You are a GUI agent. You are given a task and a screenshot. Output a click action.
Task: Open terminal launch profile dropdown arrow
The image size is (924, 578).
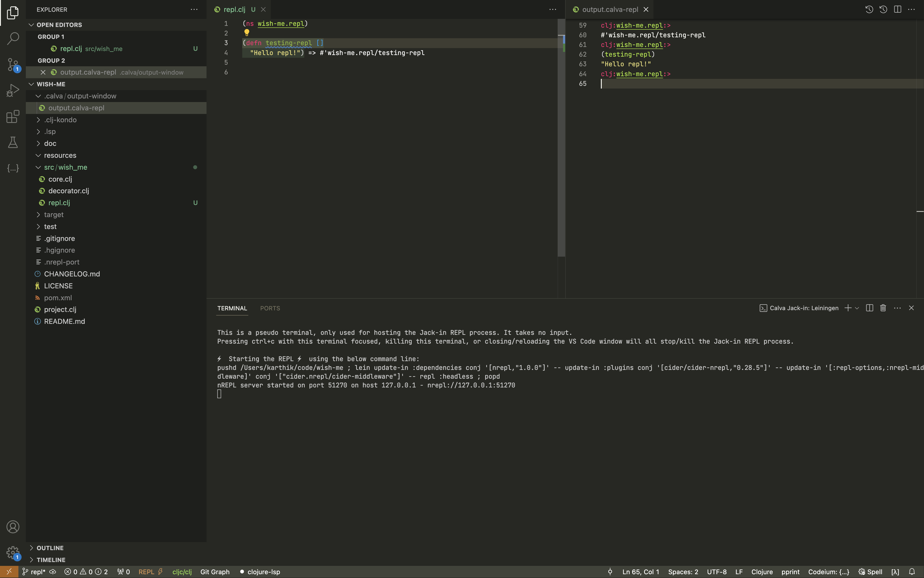click(857, 308)
